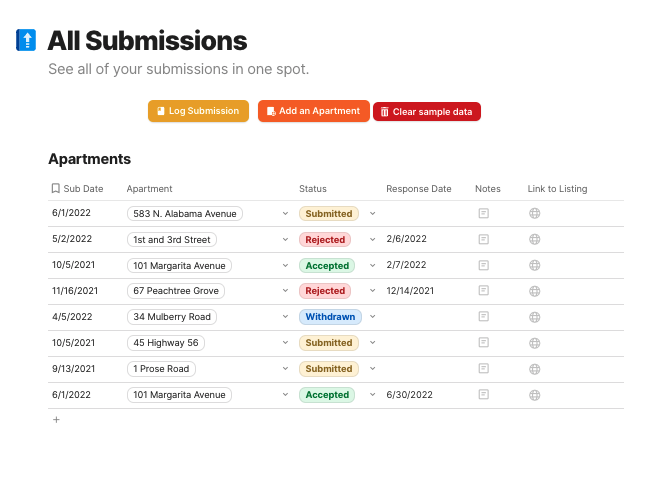Expand apartment dropdown for 1 Prose Road
The width and height of the screenshot is (651, 482).
[285, 369]
